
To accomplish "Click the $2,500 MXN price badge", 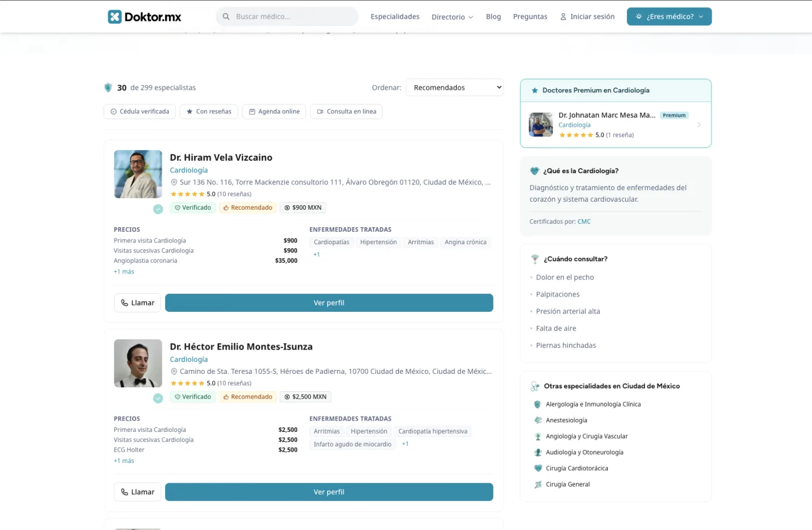I will pyautogui.click(x=305, y=397).
